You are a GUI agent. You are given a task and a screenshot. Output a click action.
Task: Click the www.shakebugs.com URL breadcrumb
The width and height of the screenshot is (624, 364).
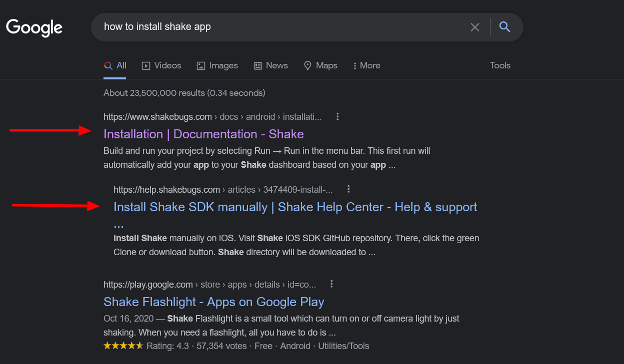pyautogui.click(x=157, y=117)
